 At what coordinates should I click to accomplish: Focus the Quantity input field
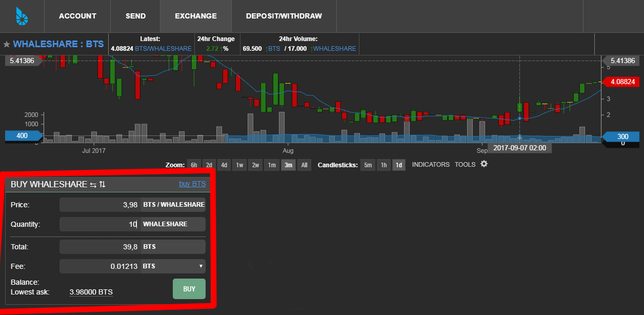coord(100,224)
